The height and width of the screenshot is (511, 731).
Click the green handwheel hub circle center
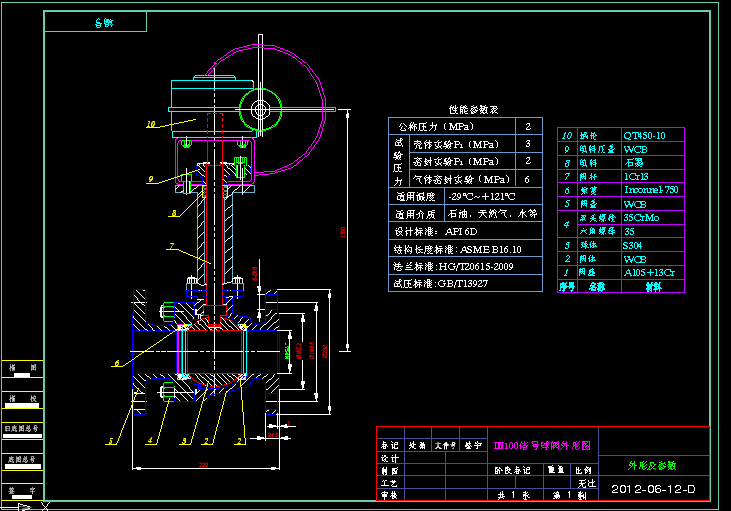click(x=260, y=110)
